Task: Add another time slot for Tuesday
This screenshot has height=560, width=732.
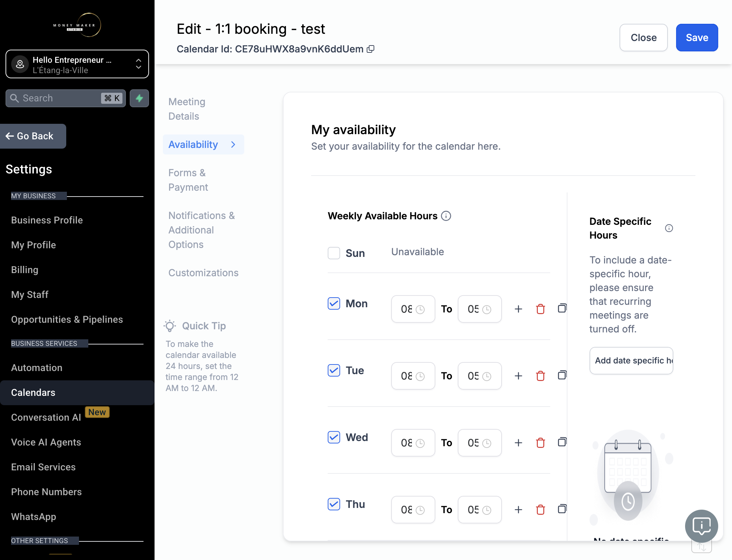Action: click(518, 376)
